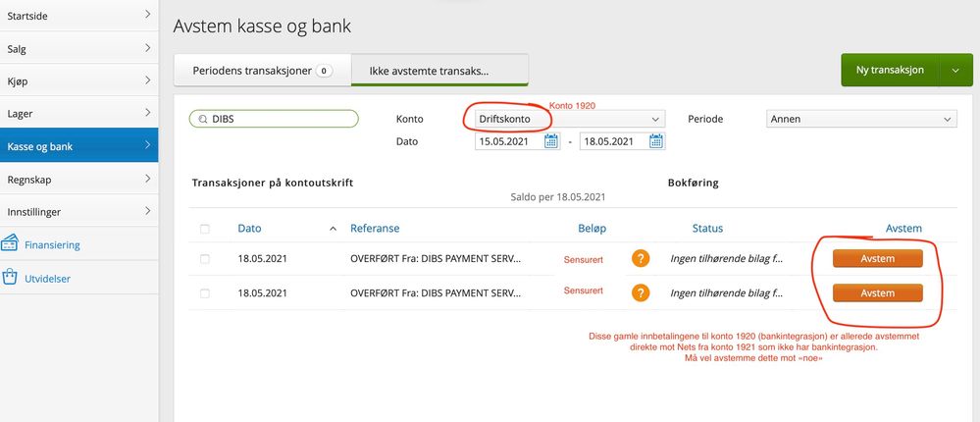Tick the select-all checkbox in table header

coord(205,229)
